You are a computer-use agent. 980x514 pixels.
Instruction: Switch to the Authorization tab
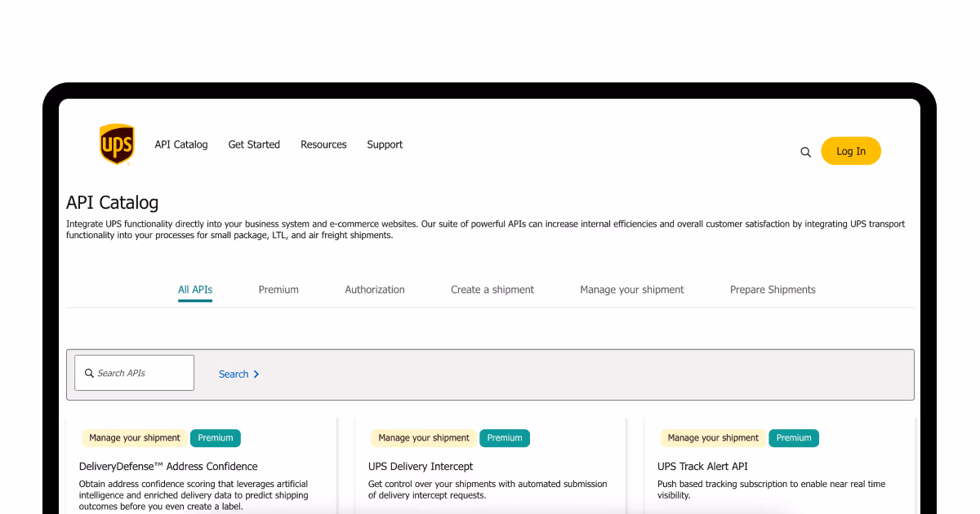[x=375, y=290]
